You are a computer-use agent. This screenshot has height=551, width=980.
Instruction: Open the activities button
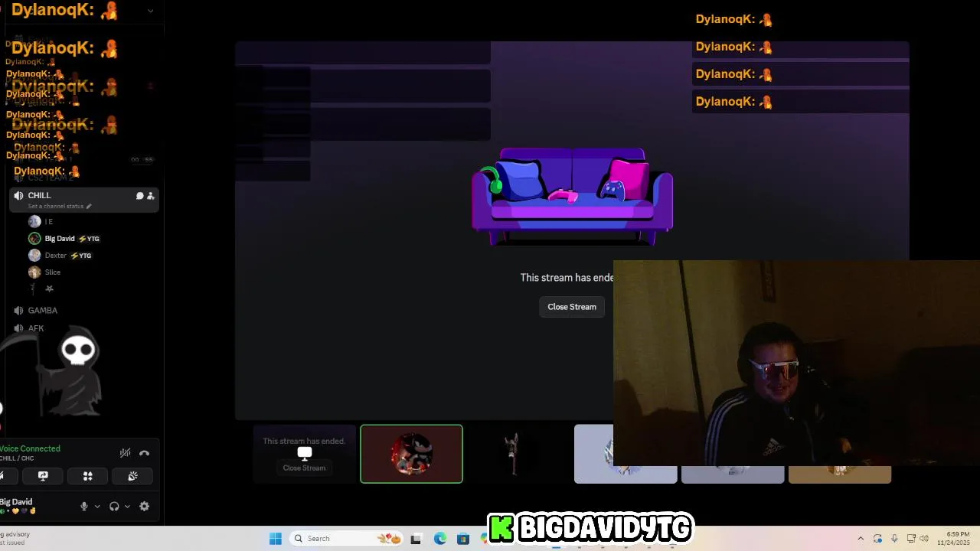87,476
